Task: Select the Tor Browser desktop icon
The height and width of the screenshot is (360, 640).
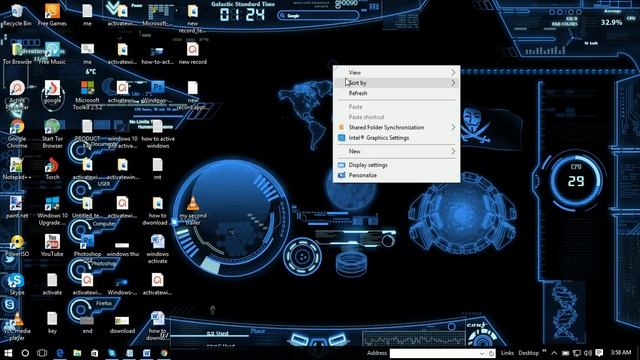Action: point(17,54)
